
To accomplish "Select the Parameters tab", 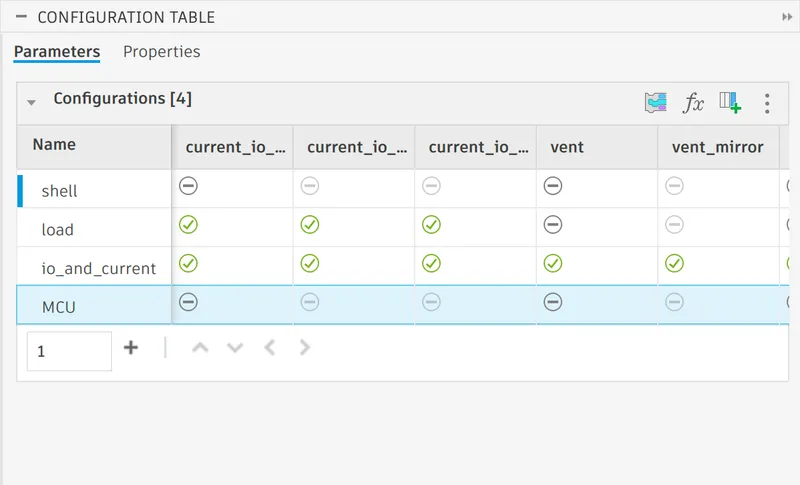I will [x=57, y=52].
